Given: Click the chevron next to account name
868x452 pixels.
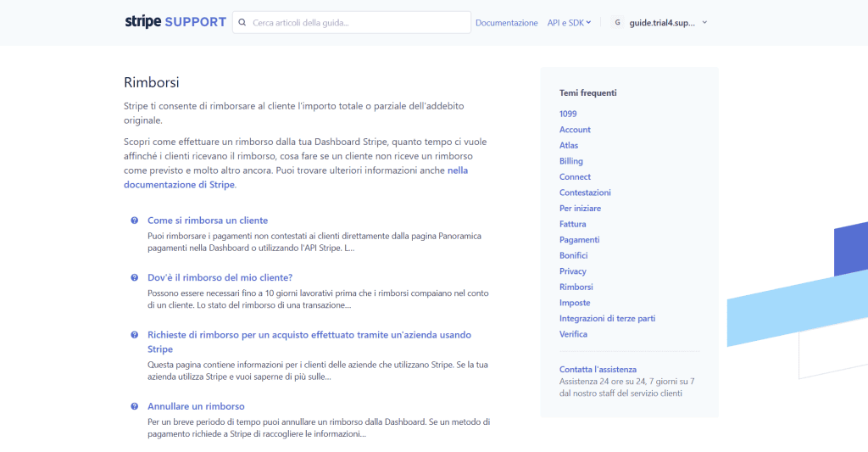Looking at the screenshot, I should point(704,23).
